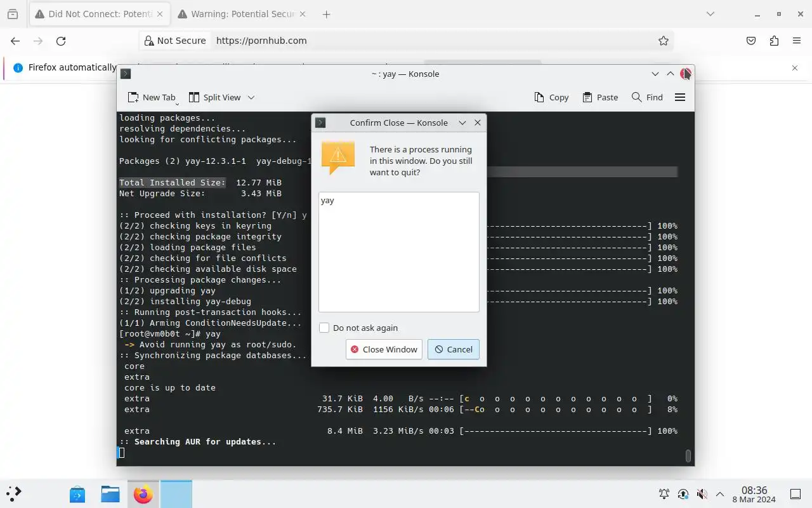Click muted volume tray icon
Image resolution: width=812 pixels, height=508 pixels.
(x=702, y=494)
